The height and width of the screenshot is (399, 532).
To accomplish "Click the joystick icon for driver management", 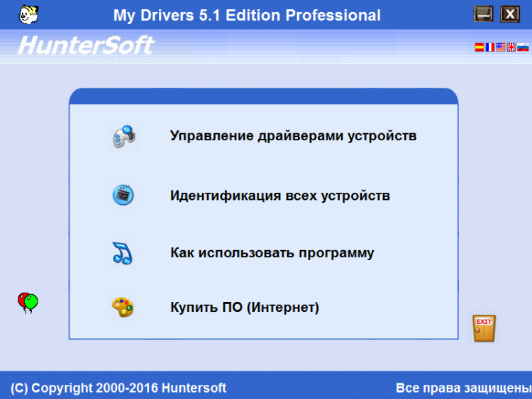I will click(124, 137).
